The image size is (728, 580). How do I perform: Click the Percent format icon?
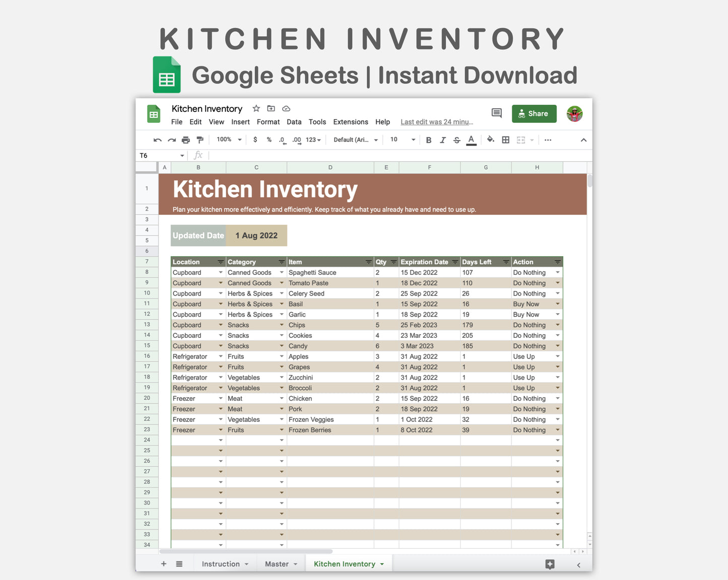(269, 139)
